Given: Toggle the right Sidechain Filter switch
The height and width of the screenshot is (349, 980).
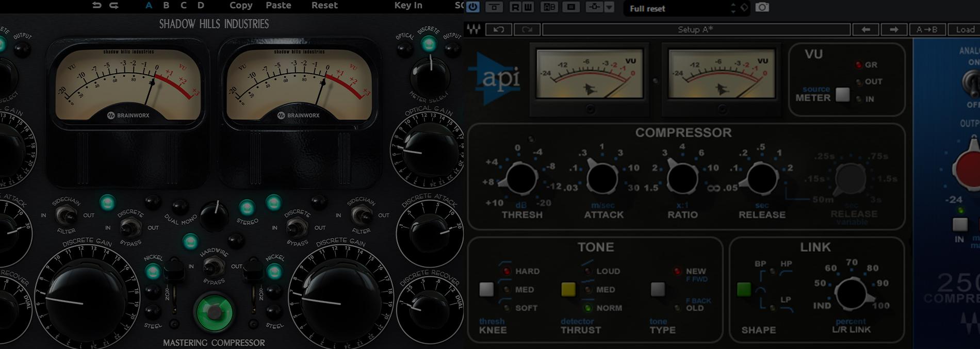Looking at the screenshot, I should point(361,214).
